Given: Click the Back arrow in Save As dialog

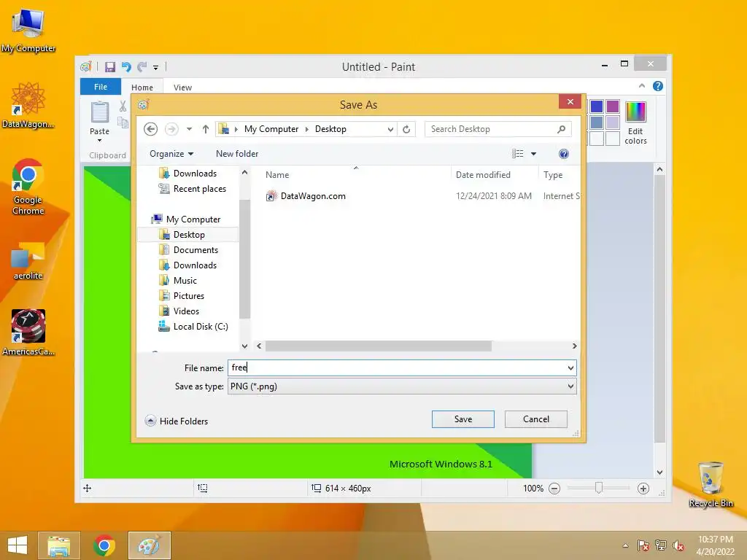Looking at the screenshot, I should [x=150, y=129].
